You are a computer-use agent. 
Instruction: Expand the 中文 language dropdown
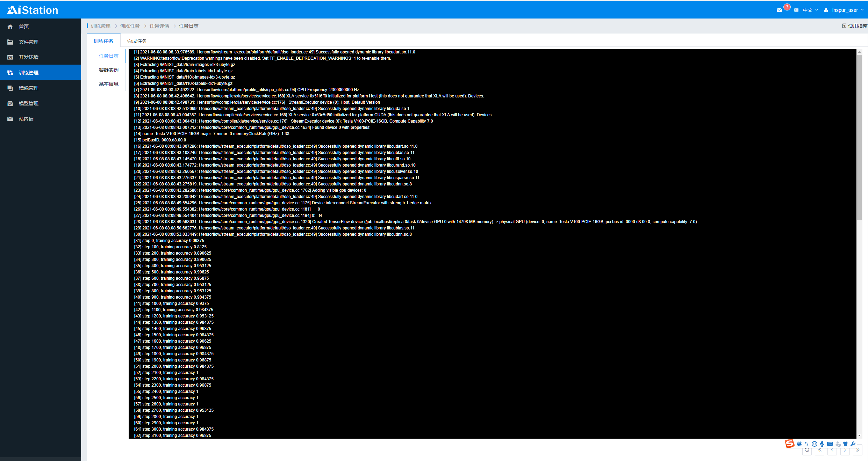810,10
